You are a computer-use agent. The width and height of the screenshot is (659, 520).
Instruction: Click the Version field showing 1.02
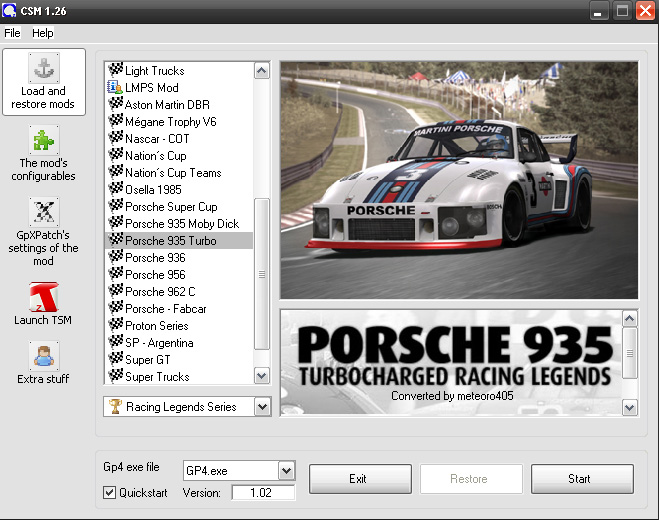[264, 492]
